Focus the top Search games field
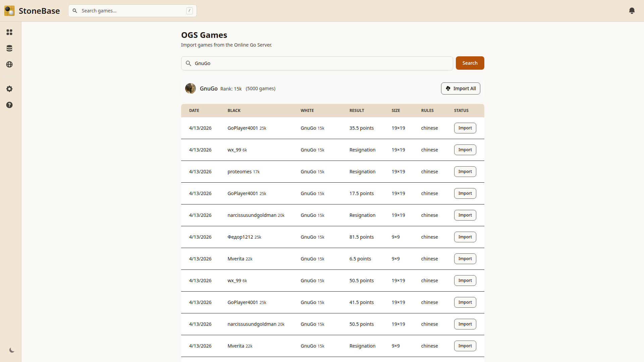644x362 pixels. pos(132,11)
